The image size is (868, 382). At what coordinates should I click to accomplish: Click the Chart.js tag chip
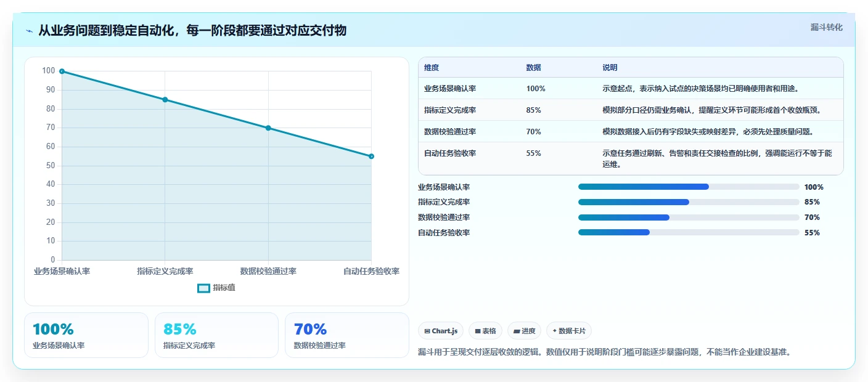(441, 331)
